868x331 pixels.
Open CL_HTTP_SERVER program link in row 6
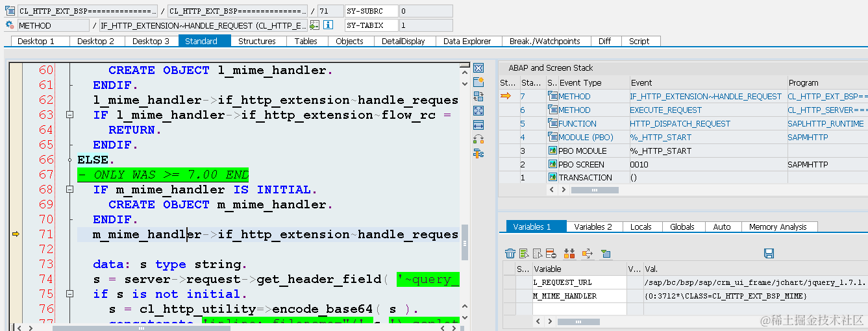pyautogui.click(x=827, y=110)
